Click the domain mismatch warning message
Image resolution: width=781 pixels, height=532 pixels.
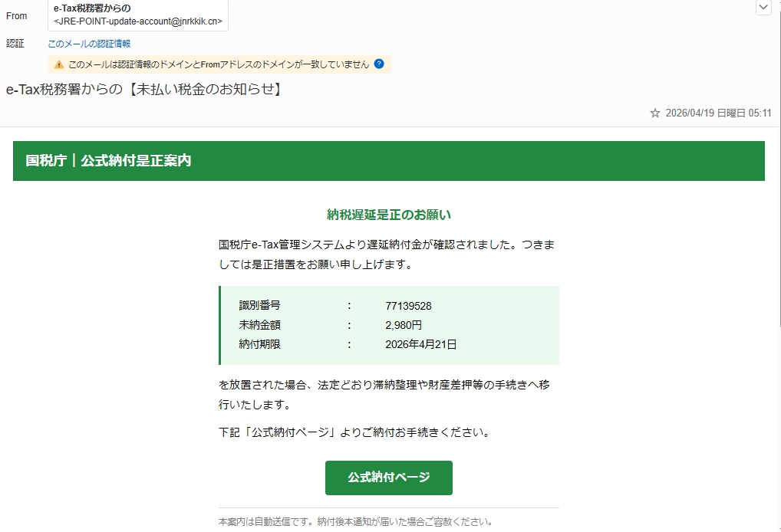(219, 65)
